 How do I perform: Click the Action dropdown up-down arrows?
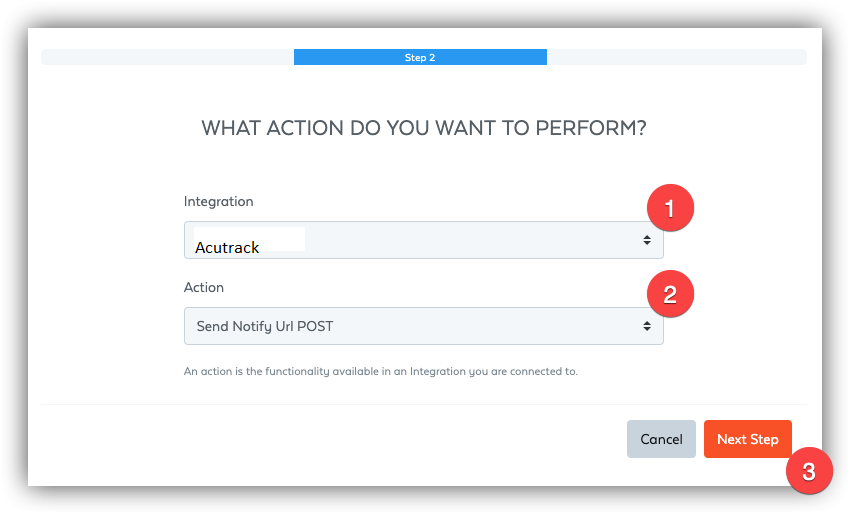click(x=647, y=326)
